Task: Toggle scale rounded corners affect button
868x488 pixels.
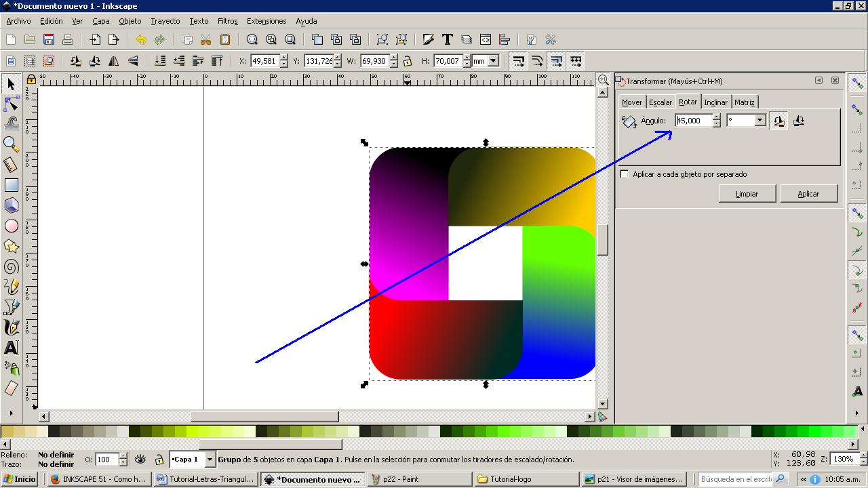Action: coord(538,61)
